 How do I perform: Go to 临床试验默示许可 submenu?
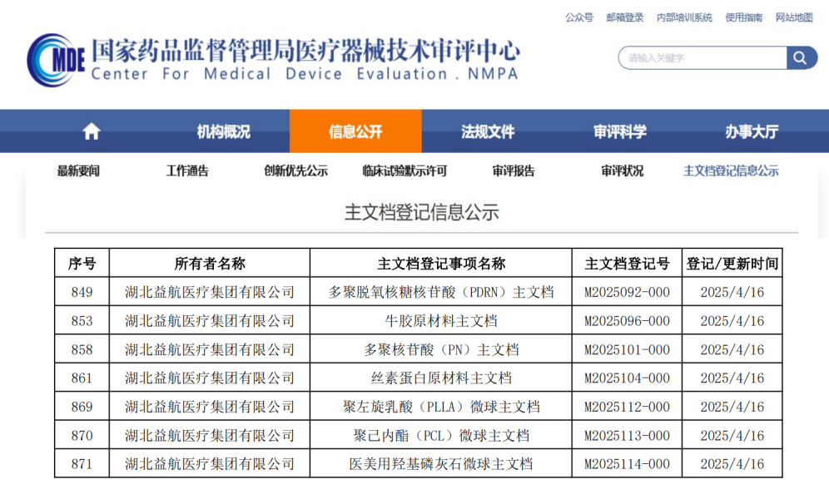pos(405,170)
